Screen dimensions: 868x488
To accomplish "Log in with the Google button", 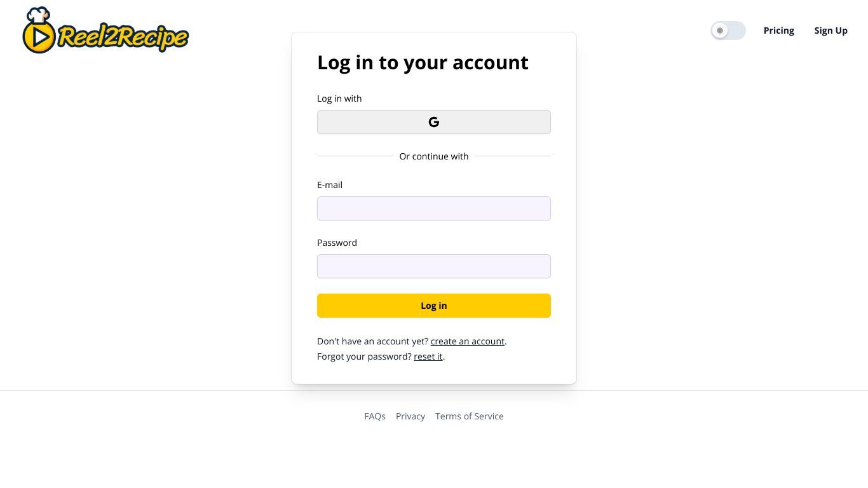I will (434, 122).
